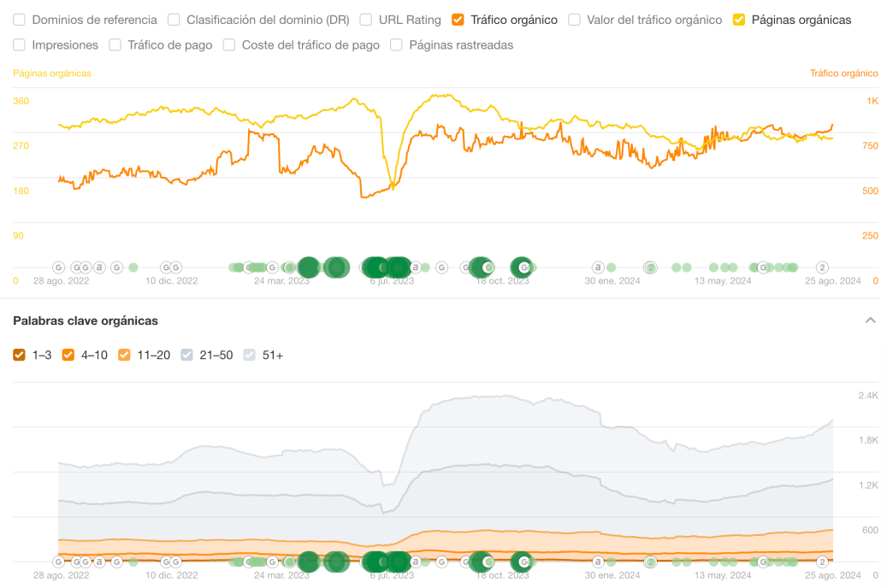
Task: Click the '2' marker near 25 ago. 2024 in bottom chart
Action: (x=823, y=562)
